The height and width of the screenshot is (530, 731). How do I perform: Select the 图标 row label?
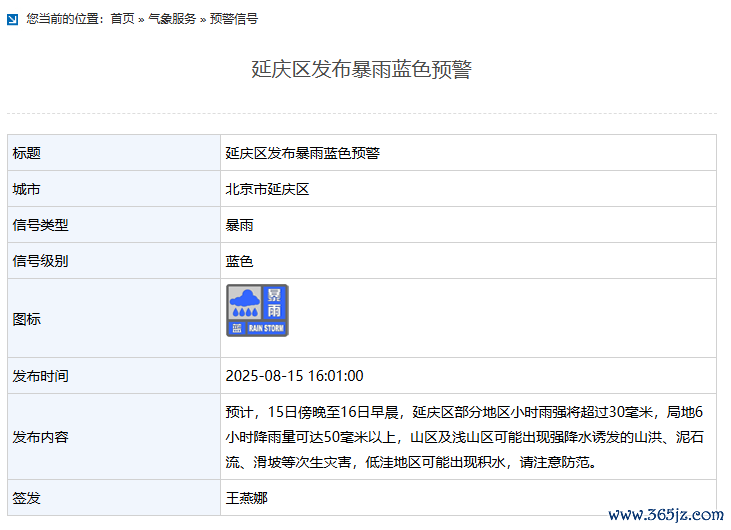[x=27, y=319]
